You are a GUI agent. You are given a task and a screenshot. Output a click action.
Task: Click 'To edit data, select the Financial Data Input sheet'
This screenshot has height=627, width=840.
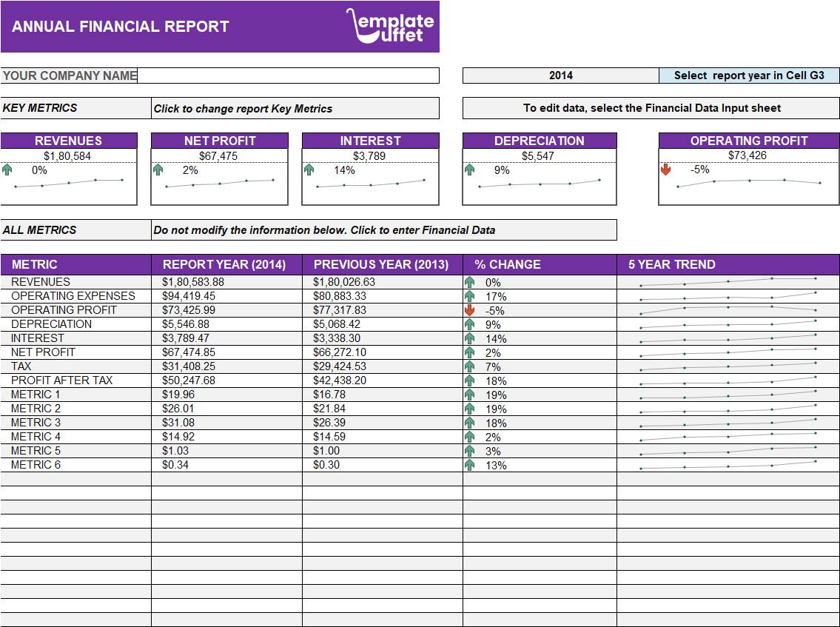pos(651,108)
